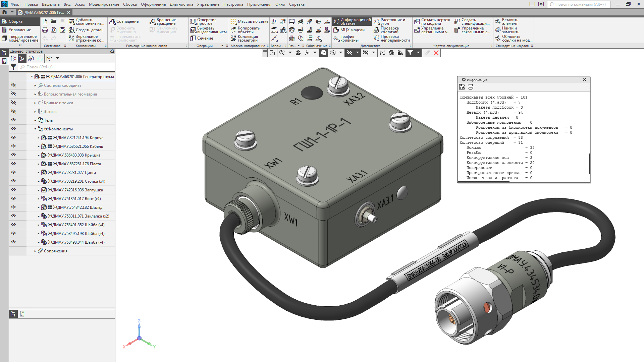644x362 pixels.
Task: Hide the Кабель component via its eye icon
Action: click(13, 146)
